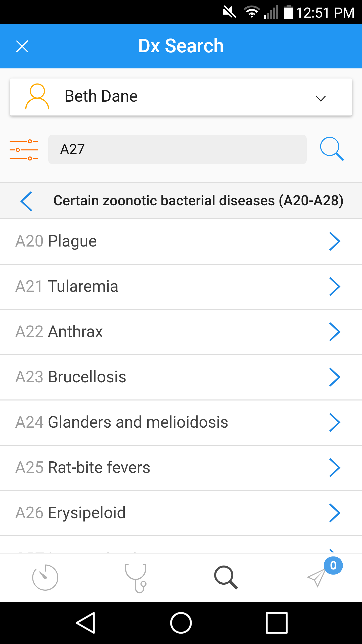Select the bottom search tab
Viewport: 362px width, 644px height.
pyautogui.click(x=226, y=577)
